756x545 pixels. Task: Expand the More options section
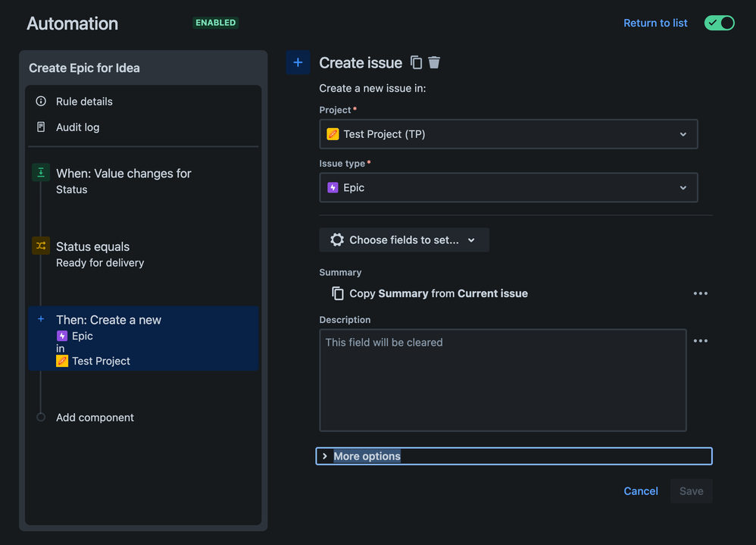point(514,456)
